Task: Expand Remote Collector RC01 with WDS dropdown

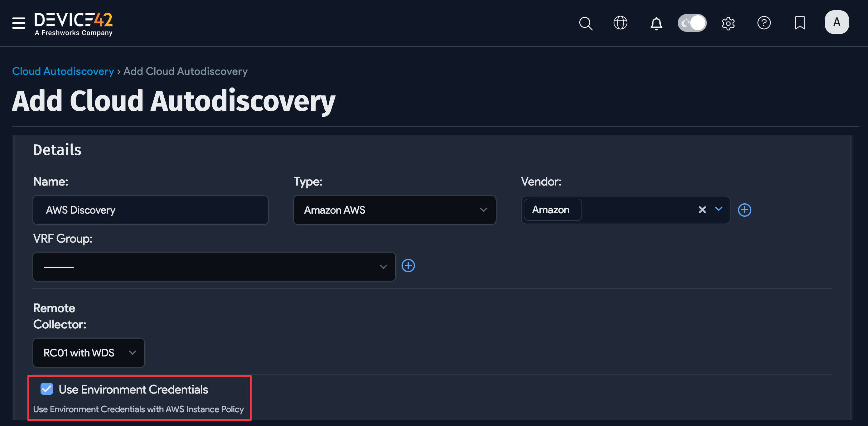Action: pyautogui.click(x=89, y=352)
